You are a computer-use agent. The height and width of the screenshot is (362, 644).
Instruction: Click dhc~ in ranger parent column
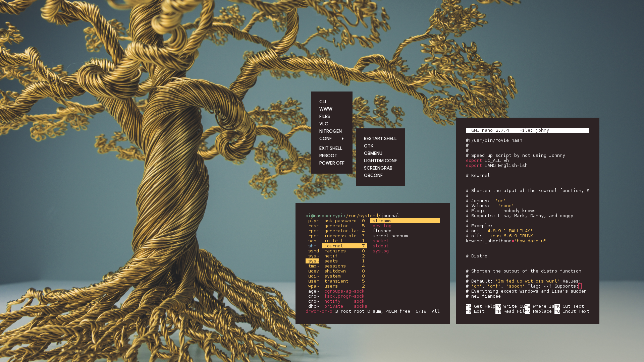pyautogui.click(x=314, y=306)
